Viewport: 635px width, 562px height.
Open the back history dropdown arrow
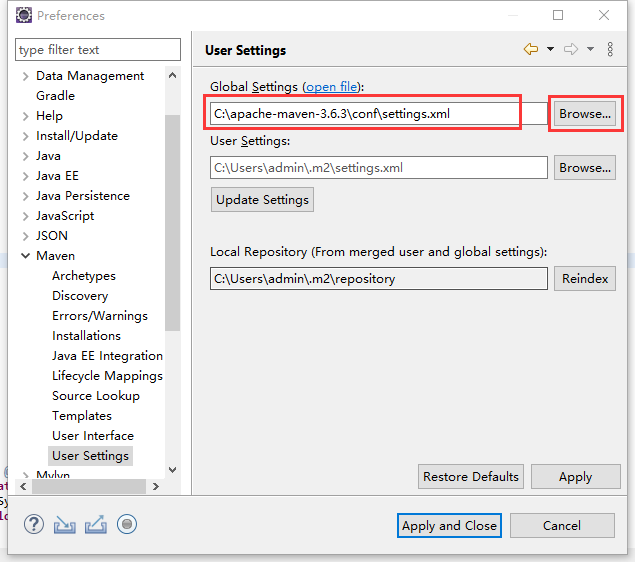(x=550, y=50)
